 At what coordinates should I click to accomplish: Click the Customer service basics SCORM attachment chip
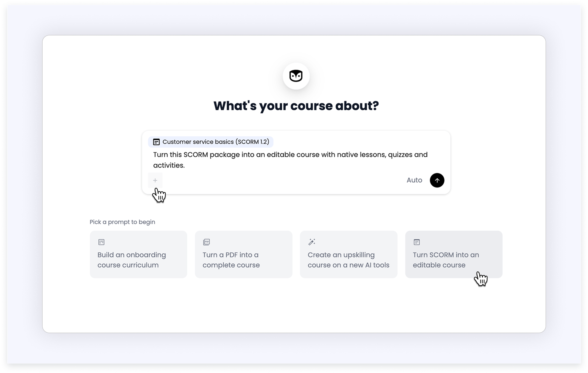tap(211, 142)
